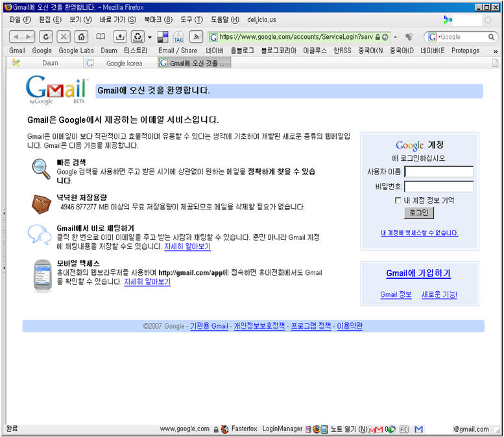This screenshot has height=437, width=504.
Task: Click the Gmail logo
Action: [x=56, y=89]
